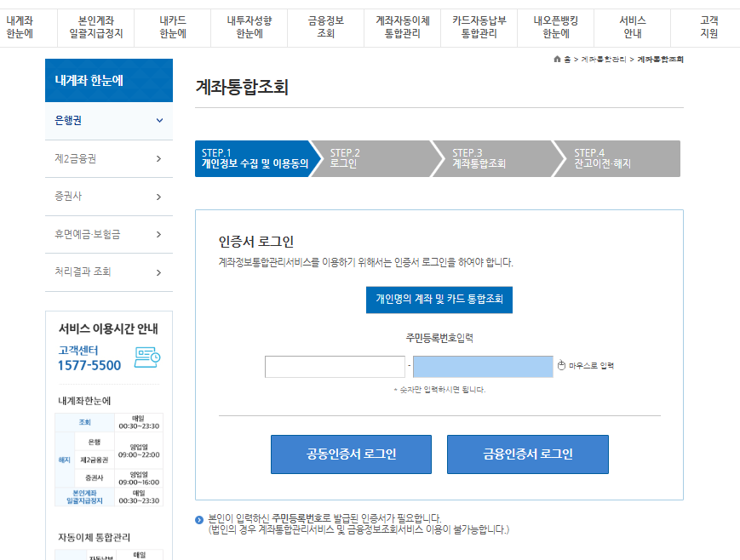Click the front resident registration number input field
740x560 pixels.
click(x=335, y=366)
